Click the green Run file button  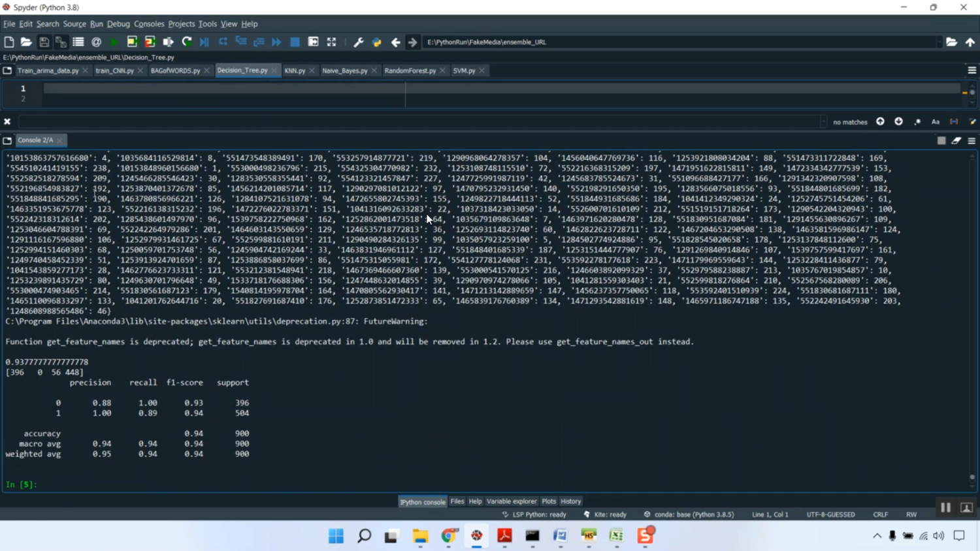coord(114,42)
